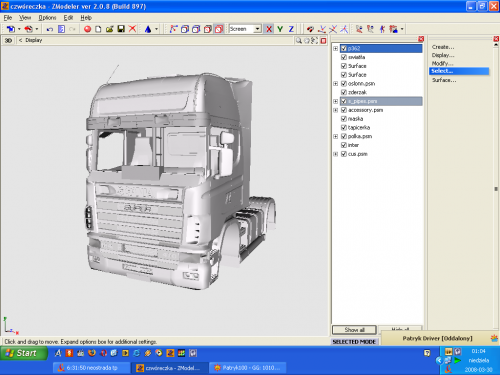Click the blue axes icon beside the separator
500x375 pixels.
(x=344, y=29)
